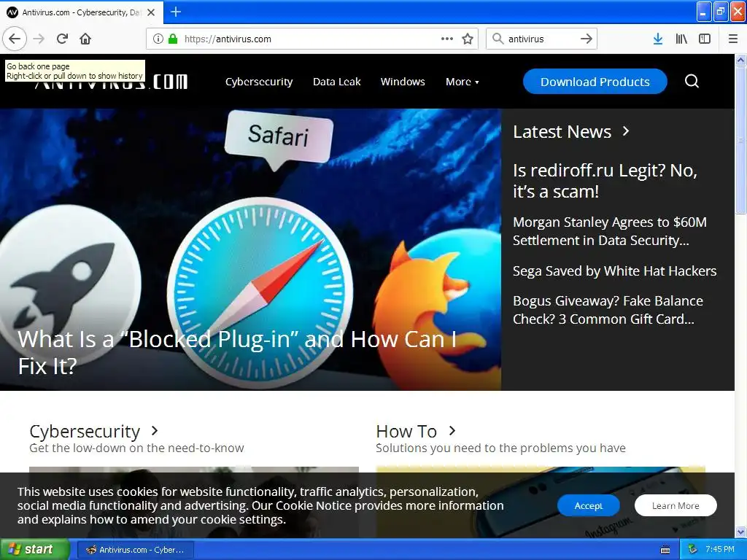
Task: Click the Antivirus.com logo
Action: click(x=112, y=82)
